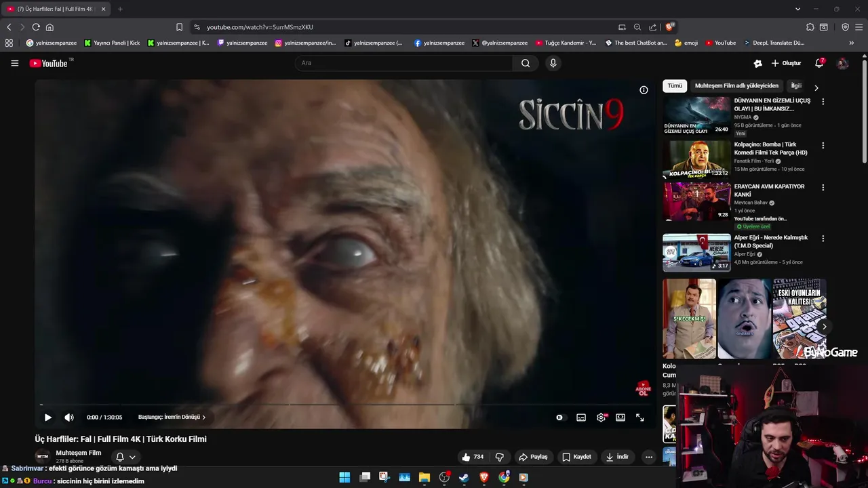868x488 pixels.
Task: Save the video with Kaydet button
Action: tap(576, 457)
